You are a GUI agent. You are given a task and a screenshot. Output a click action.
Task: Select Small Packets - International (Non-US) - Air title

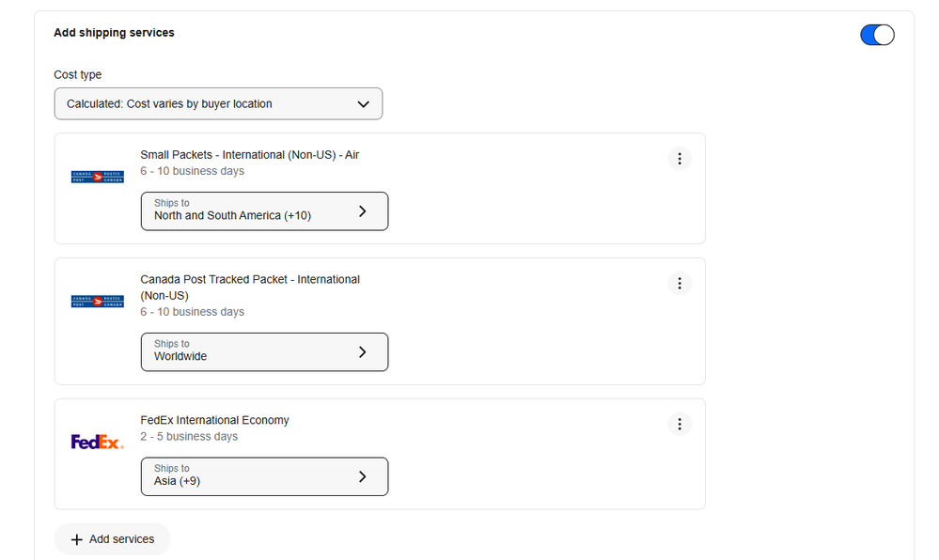pos(249,155)
